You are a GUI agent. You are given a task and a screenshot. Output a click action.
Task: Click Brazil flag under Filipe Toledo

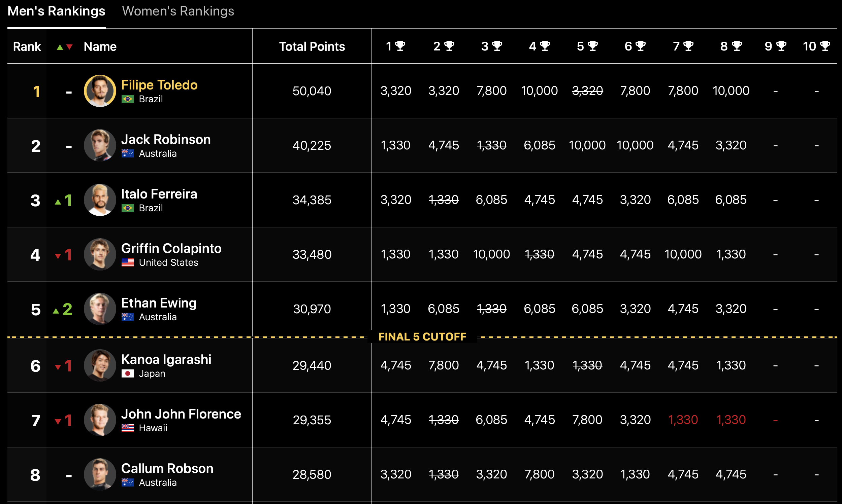(x=127, y=99)
